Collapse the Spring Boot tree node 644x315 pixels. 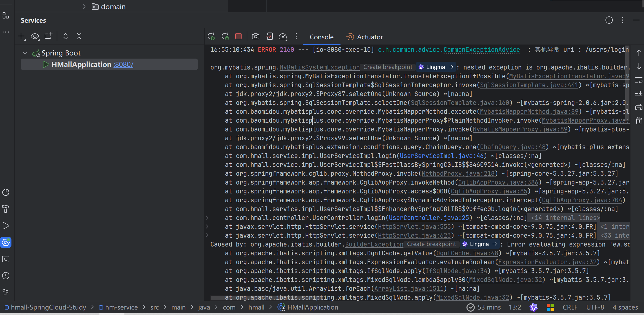25,53
